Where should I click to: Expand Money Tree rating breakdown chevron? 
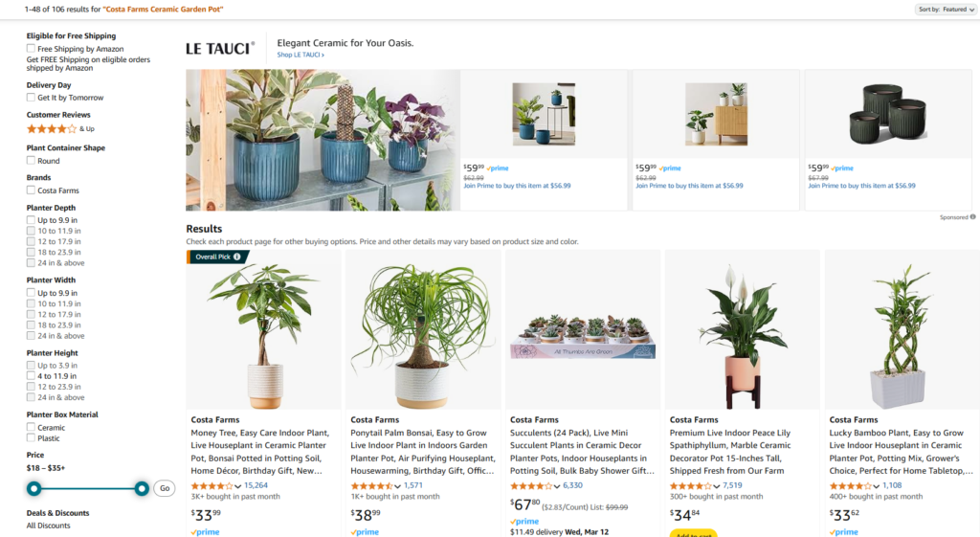click(238, 486)
